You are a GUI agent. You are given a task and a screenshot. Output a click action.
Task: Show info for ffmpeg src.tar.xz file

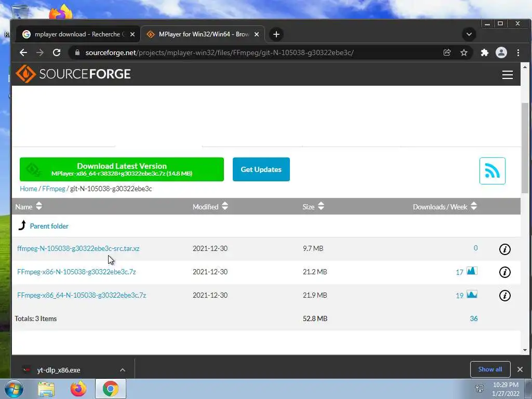504,249
